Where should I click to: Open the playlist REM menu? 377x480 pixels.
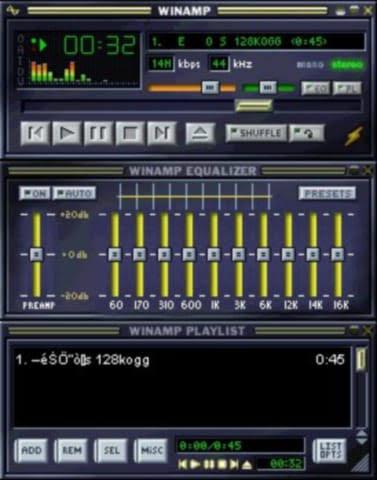click(71, 450)
